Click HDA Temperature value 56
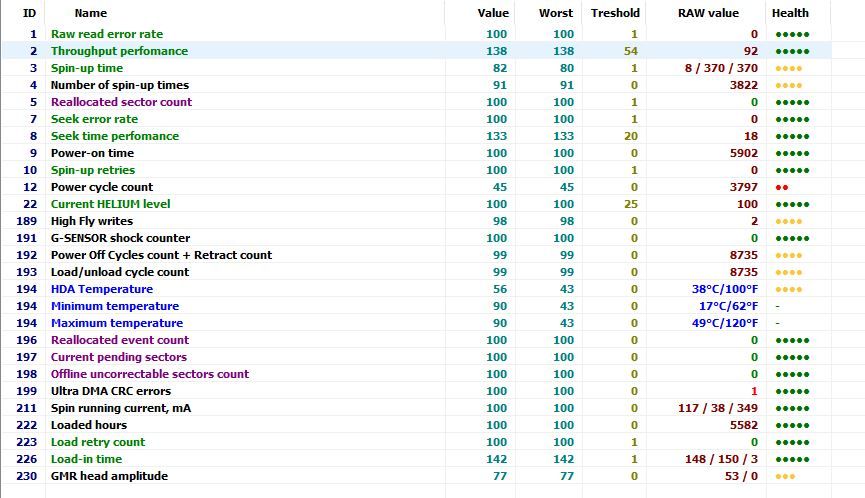 [500, 289]
